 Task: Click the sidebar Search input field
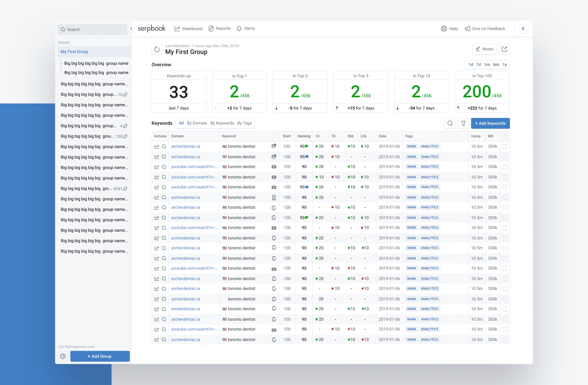[x=92, y=29]
